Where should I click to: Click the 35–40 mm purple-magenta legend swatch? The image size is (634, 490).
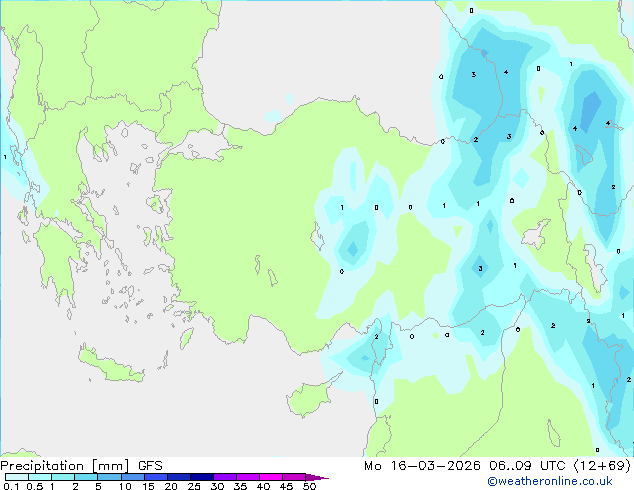pyautogui.click(x=247, y=477)
